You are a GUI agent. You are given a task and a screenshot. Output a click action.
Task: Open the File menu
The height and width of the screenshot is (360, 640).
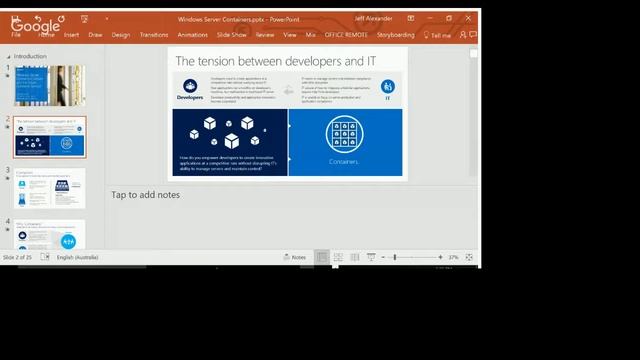click(16, 35)
